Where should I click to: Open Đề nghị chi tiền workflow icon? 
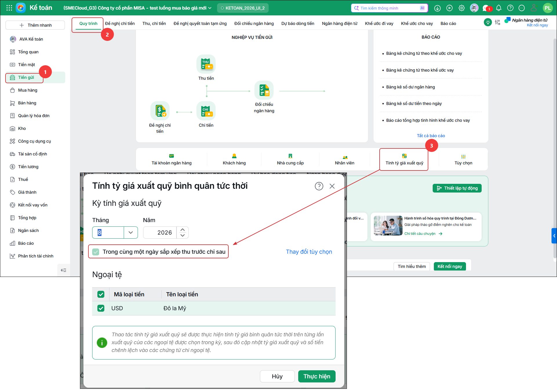[x=160, y=111]
